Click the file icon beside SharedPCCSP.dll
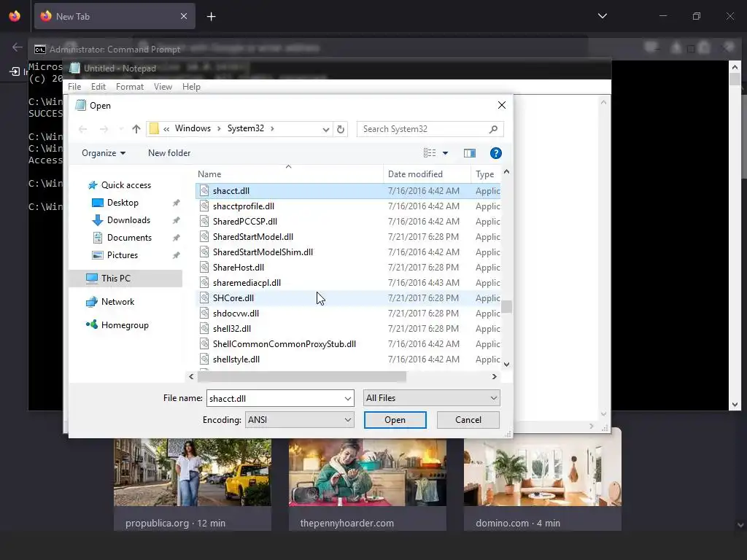The height and width of the screenshot is (560, 747). point(204,222)
